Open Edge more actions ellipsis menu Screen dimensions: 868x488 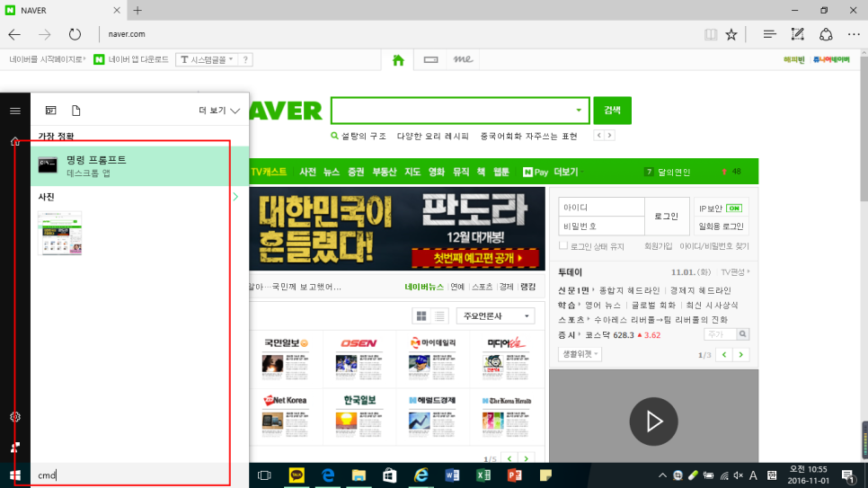854,34
